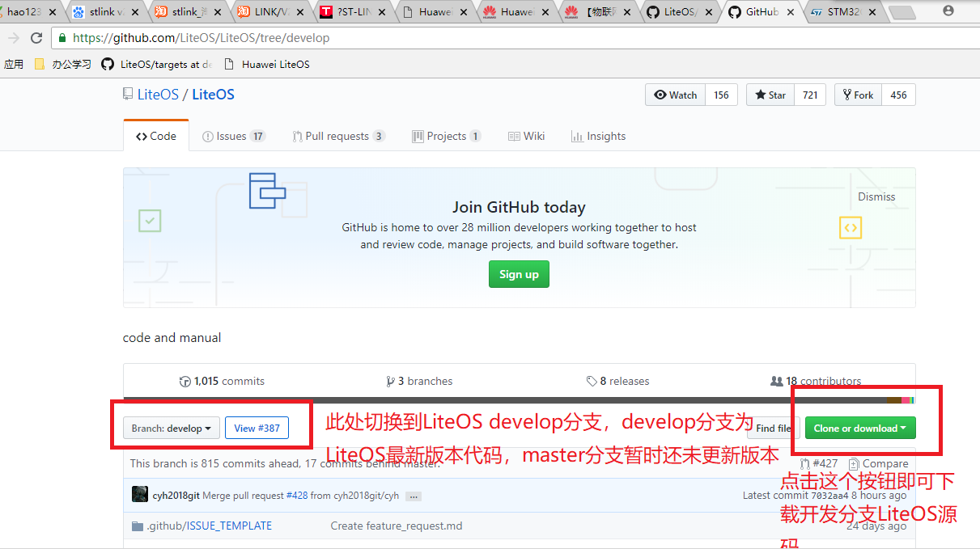Screen dimensions: 980x549
Task: View the 3 branches list
Action: [419, 381]
